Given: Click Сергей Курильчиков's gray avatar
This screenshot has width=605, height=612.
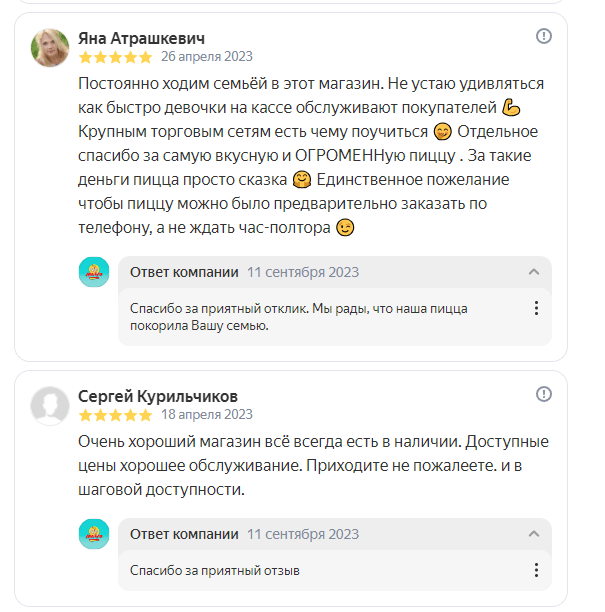Looking at the screenshot, I should (50, 405).
